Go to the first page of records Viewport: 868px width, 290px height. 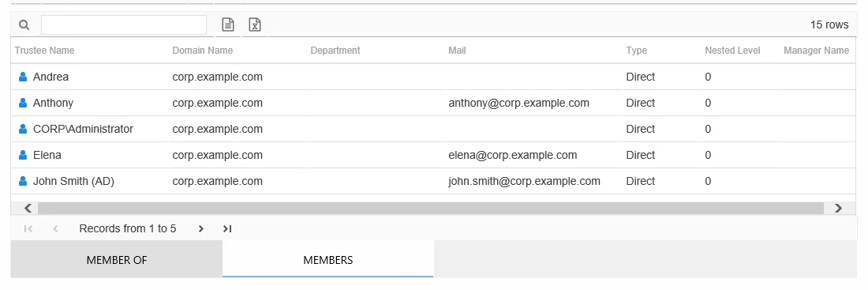tap(28, 229)
